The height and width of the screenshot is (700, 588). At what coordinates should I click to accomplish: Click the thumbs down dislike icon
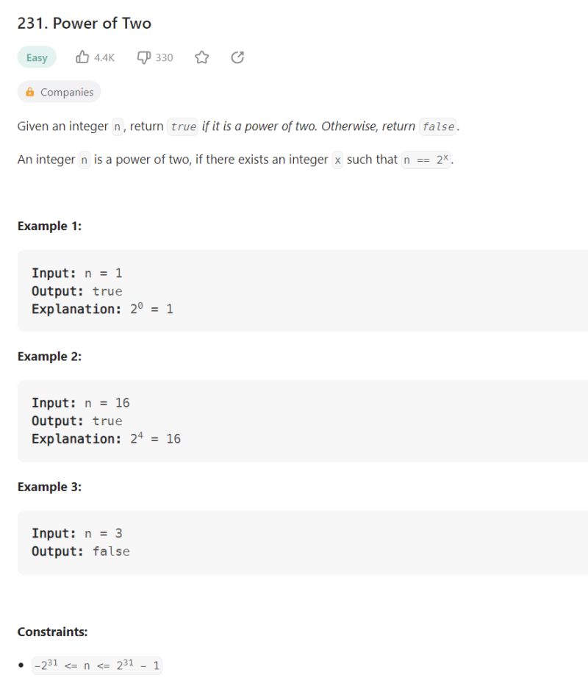(143, 57)
